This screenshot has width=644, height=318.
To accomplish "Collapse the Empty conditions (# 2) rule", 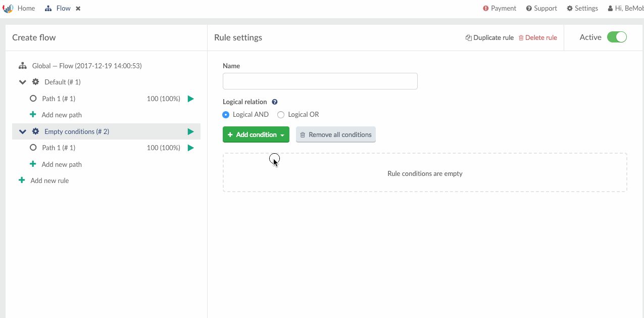I will 23,131.
